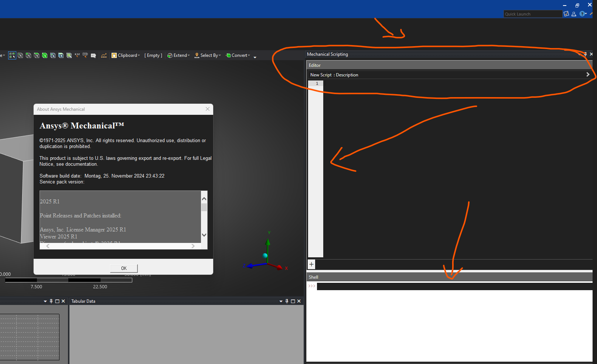Click into the Shell command input line
597x364 pixels.
point(454,286)
